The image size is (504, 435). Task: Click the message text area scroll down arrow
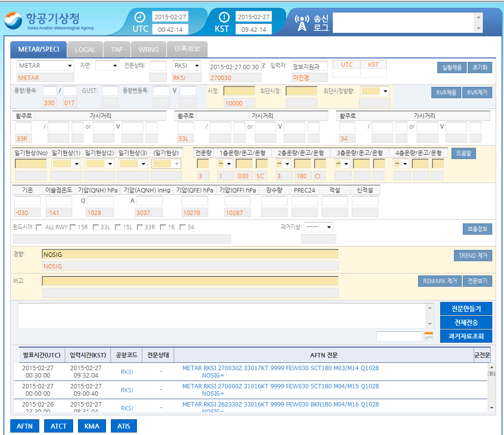[430, 324]
